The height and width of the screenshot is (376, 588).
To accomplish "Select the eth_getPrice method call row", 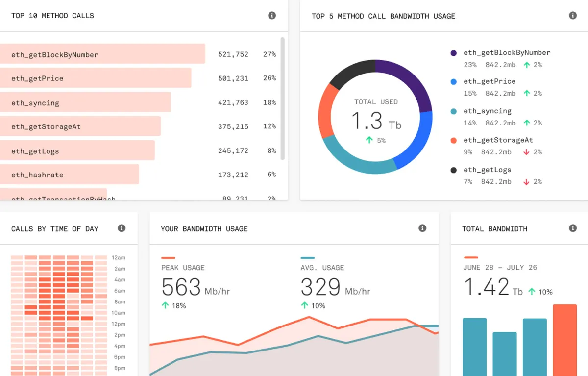I will click(x=138, y=78).
